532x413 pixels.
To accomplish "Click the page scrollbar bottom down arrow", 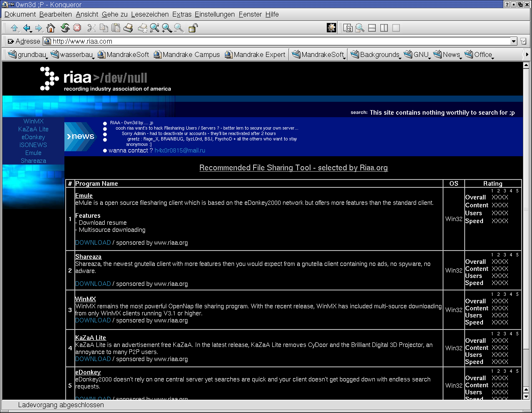I will point(526,396).
